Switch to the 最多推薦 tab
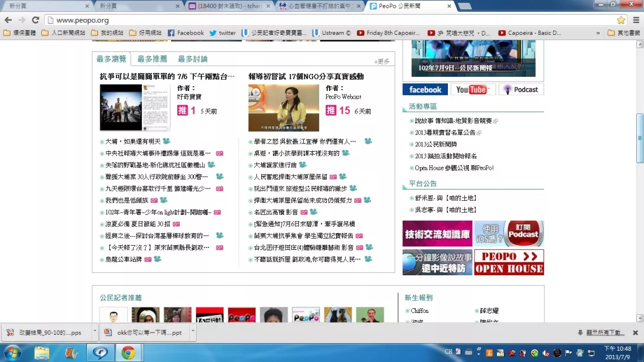 click(x=152, y=59)
